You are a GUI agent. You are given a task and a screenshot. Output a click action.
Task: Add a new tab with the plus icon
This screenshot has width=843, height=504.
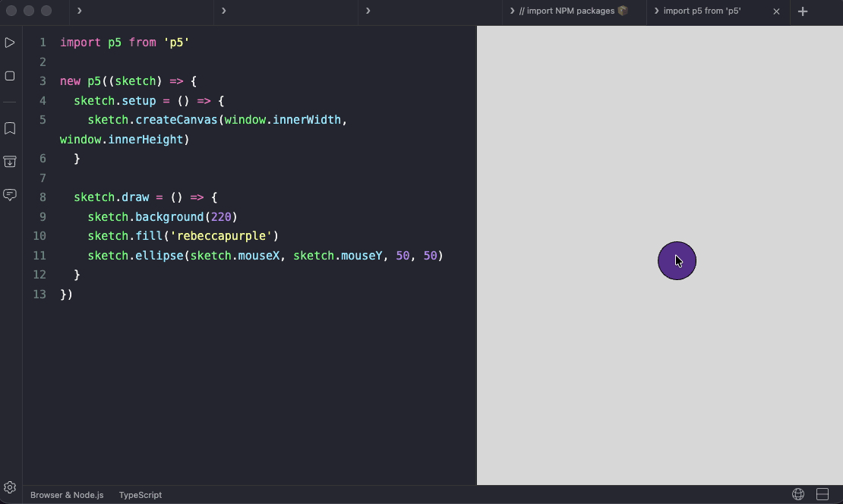pos(803,11)
